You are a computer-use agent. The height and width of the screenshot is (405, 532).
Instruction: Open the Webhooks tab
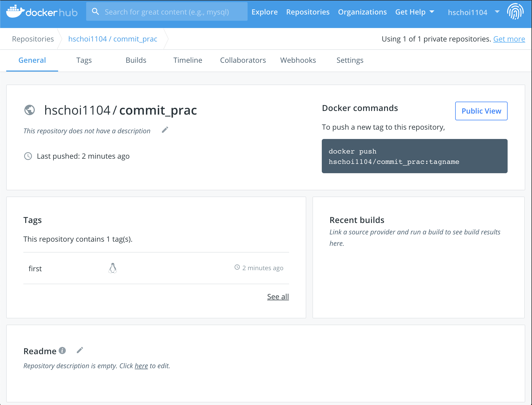[x=298, y=60]
